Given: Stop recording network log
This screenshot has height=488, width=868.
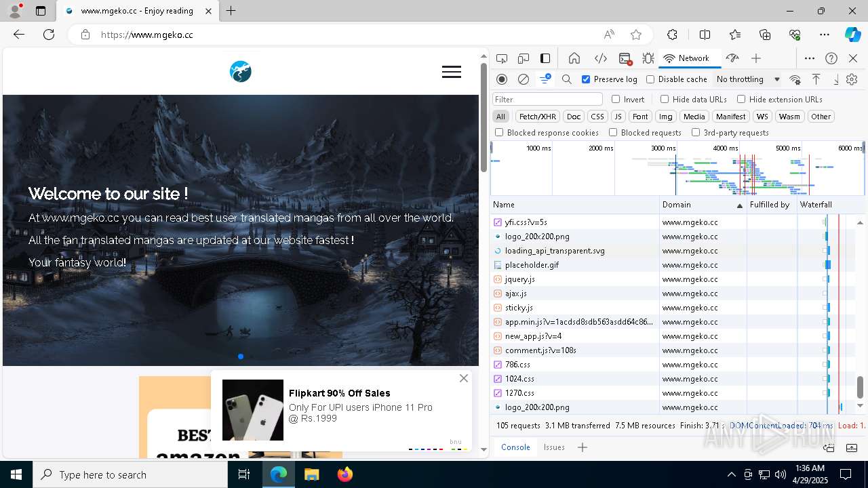Looking at the screenshot, I should coord(502,79).
